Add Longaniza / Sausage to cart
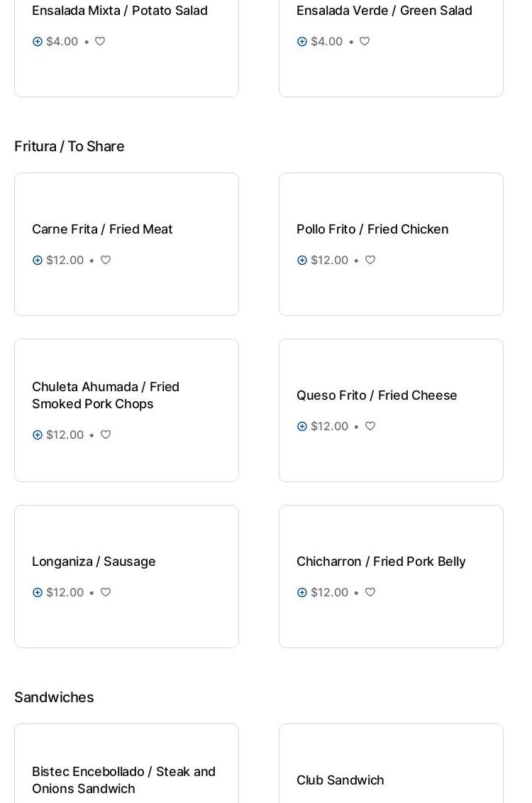Screen dimensions: 532x803 point(38,593)
